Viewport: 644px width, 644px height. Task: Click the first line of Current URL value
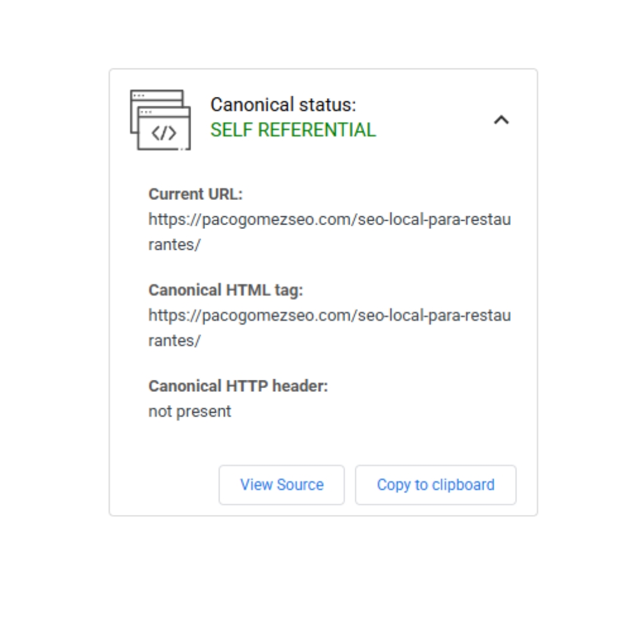(330, 220)
